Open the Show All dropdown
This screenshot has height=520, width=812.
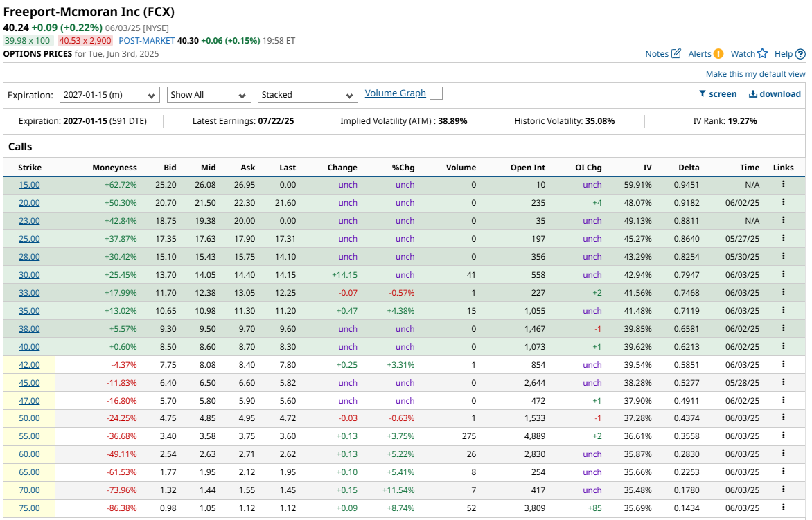pyautogui.click(x=209, y=95)
